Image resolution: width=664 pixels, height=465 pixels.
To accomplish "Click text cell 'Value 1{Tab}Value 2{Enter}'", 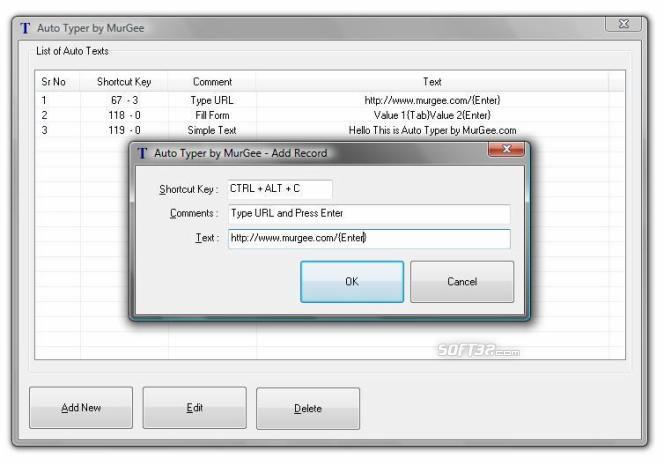I will pyautogui.click(x=432, y=115).
